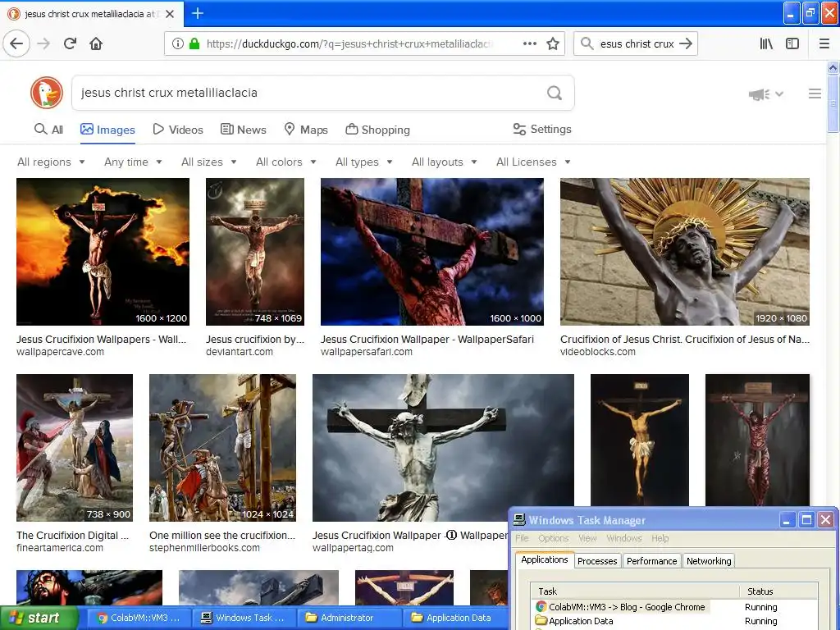The height and width of the screenshot is (630, 840).
Task: Go to the Firefox home page
Action: [96, 43]
